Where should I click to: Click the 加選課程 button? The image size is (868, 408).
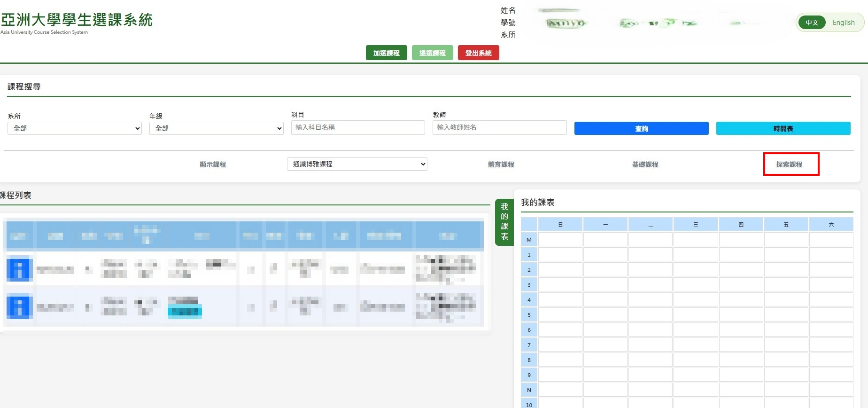pos(386,53)
